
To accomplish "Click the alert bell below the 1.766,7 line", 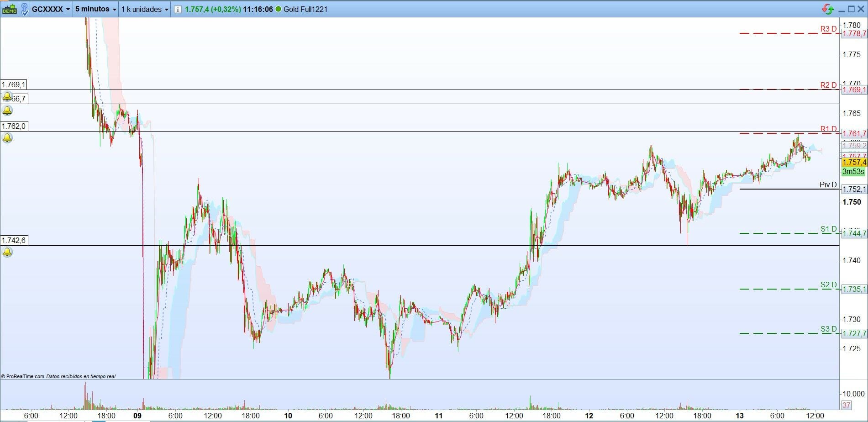I will point(7,111).
